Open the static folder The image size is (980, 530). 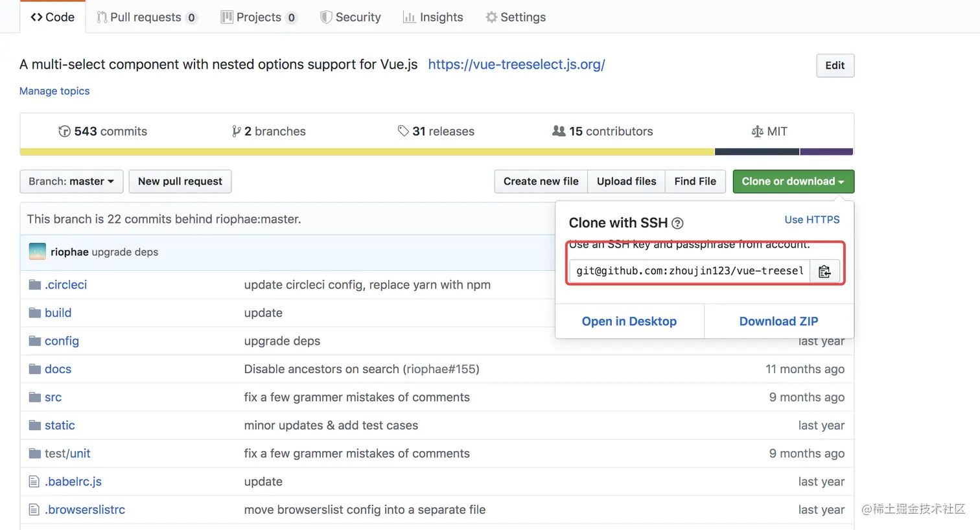click(60, 425)
